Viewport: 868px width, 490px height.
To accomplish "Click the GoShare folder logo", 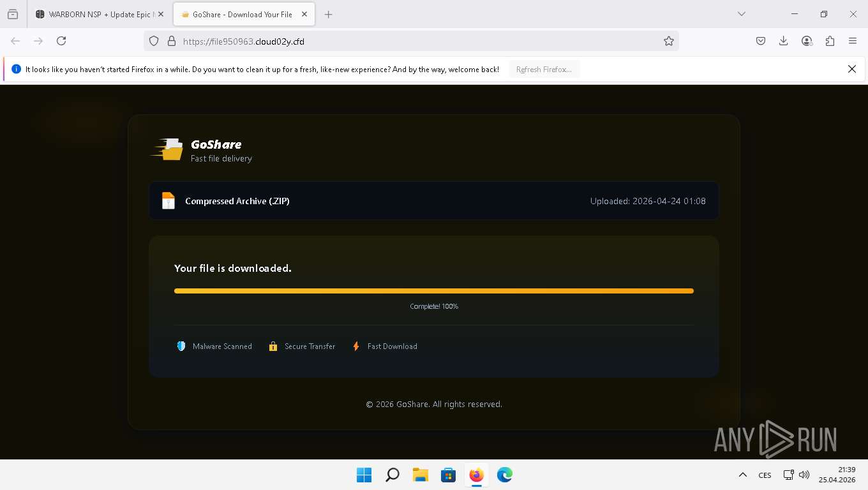I will pos(167,149).
